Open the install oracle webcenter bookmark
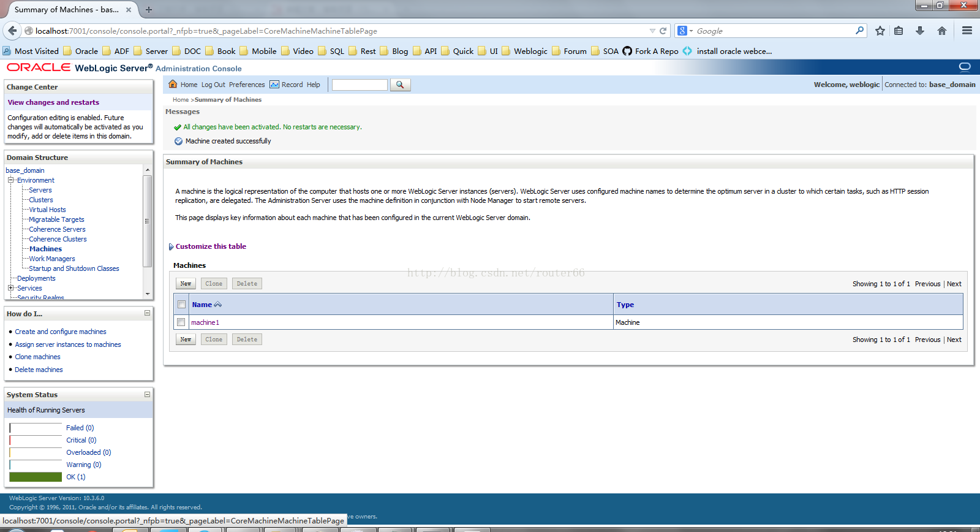Screen dimensions: 980x532 (x=727, y=51)
